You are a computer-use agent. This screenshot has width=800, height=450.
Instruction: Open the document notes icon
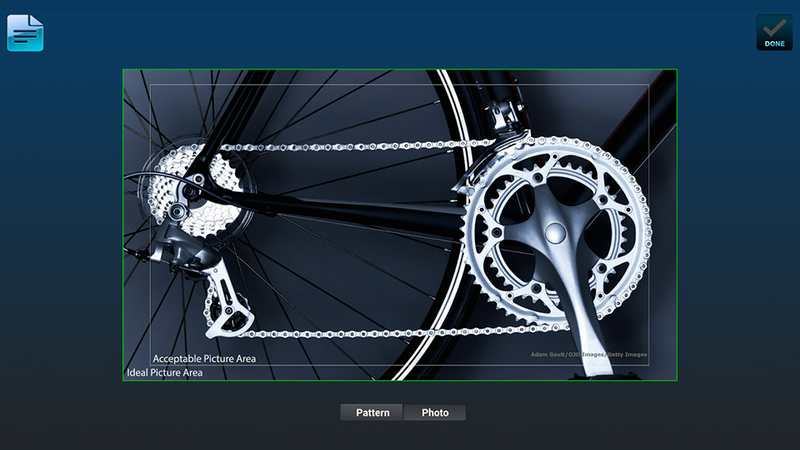(x=25, y=33)
